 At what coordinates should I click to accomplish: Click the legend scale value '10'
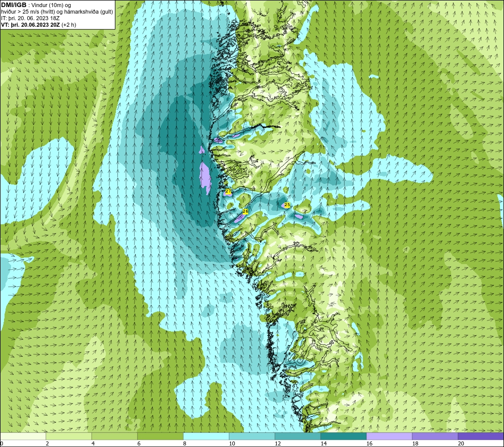click(x=232, y=444)
